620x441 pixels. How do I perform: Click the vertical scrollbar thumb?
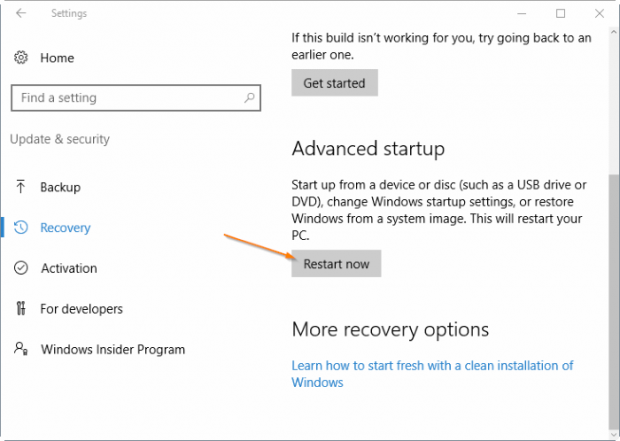612,300
